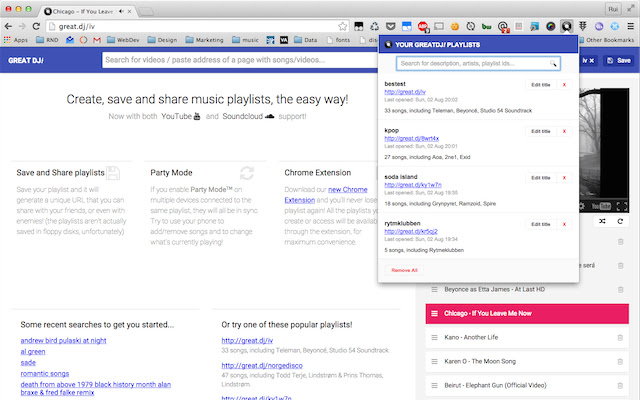Click the recycle-arrows extension icon
Image resolution: width=640 pixels, height=400 pixels.
(x=375, y=27)
